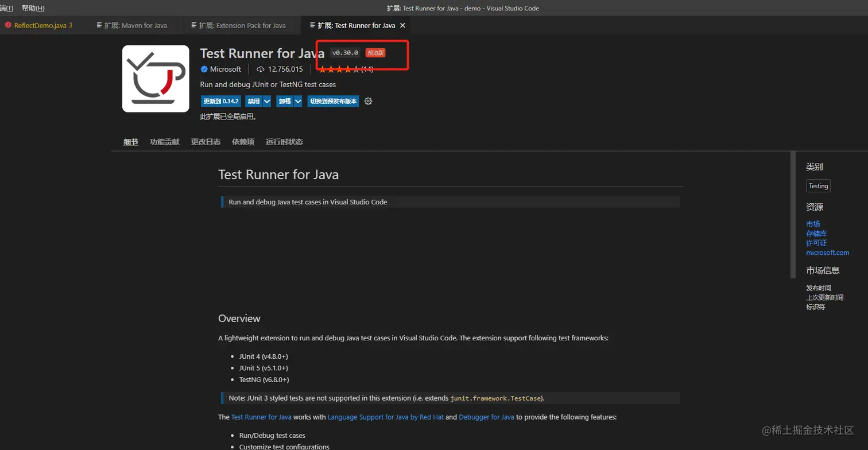
Task: Click the download count cloud icon
Action: coord(260,69)
